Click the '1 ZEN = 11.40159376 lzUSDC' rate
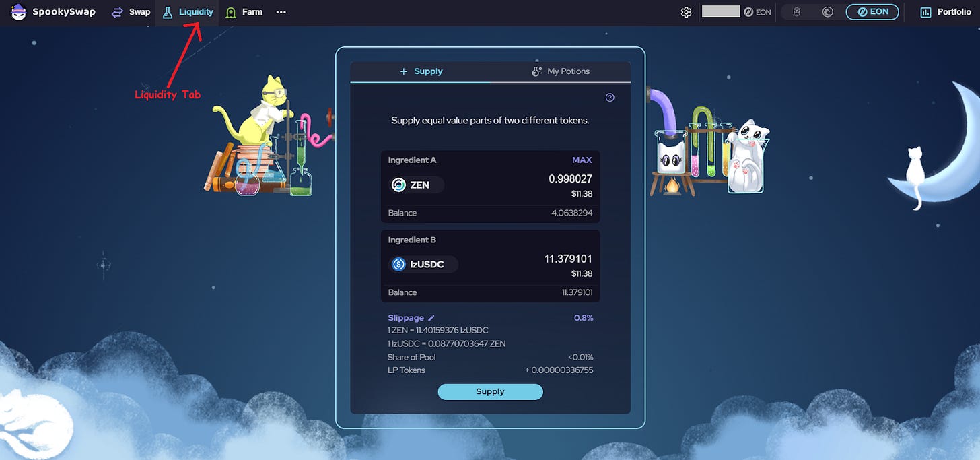 438,331
